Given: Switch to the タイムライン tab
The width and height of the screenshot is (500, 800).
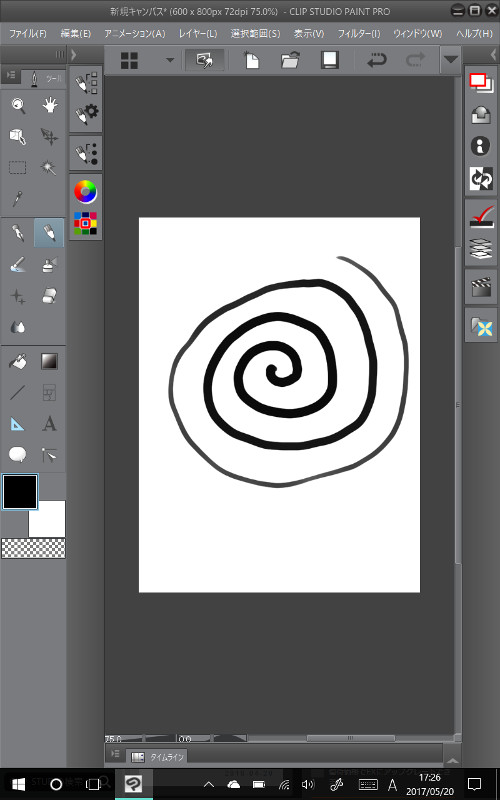Looking at the screenshot, I should tap(157, 757).
